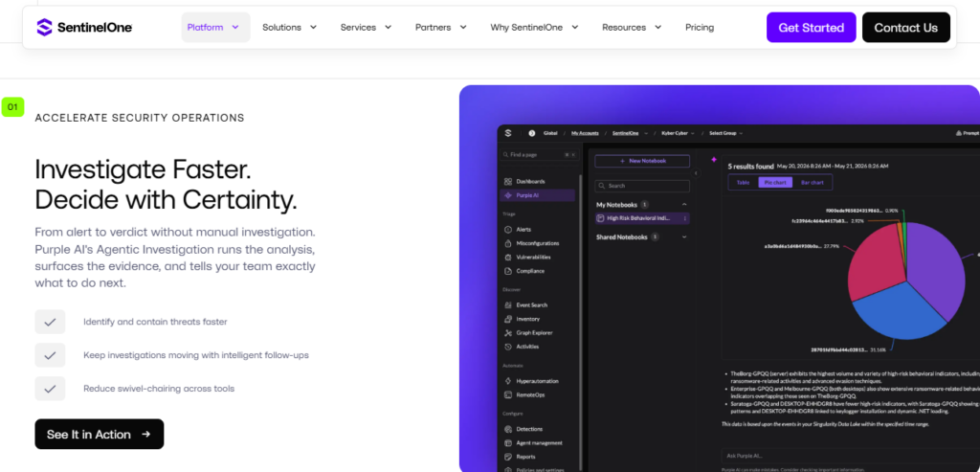
Task: Expand the Shared Notebooks section
Action: [683, 236]
